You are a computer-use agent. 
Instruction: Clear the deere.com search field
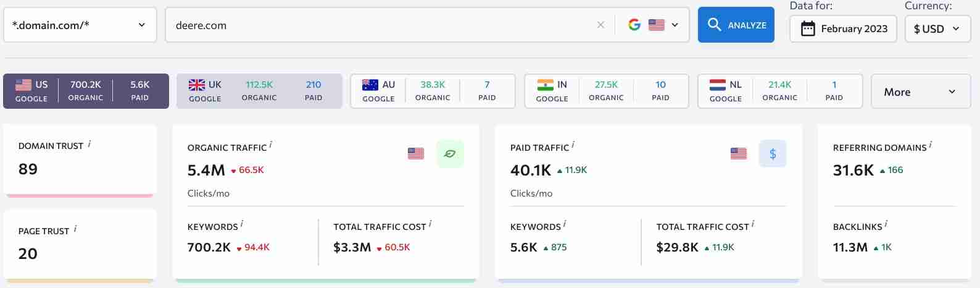pyautogui.click(x=600, y=25)
